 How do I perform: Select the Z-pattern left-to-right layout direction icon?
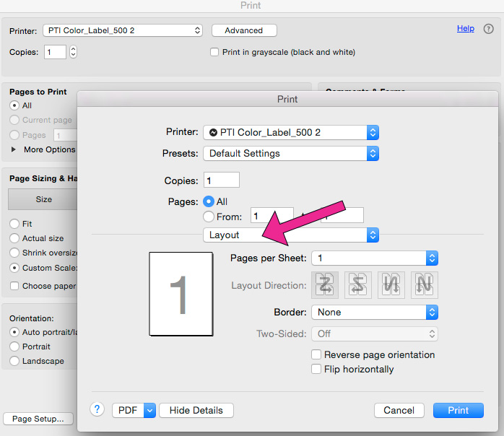coord(325,285)
